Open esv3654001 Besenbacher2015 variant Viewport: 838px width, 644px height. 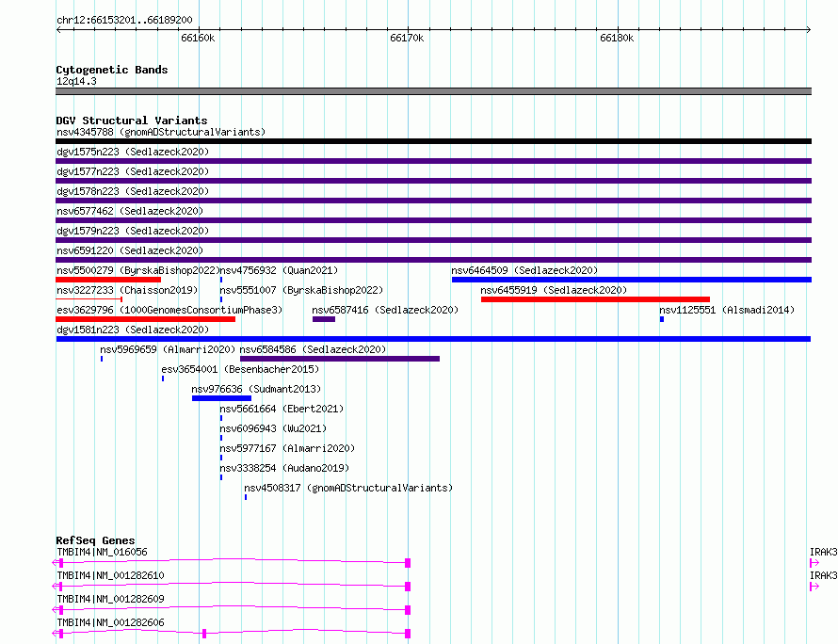pos(240,369)
